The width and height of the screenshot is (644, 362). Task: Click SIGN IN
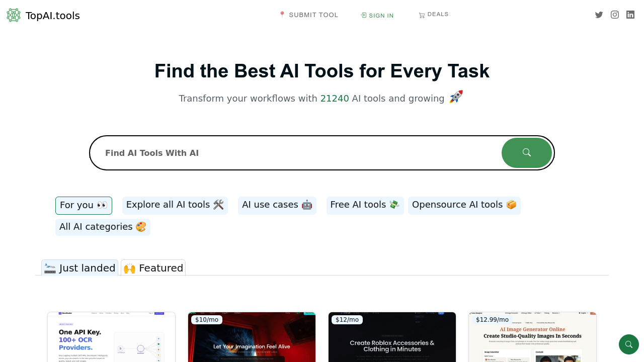381,16
